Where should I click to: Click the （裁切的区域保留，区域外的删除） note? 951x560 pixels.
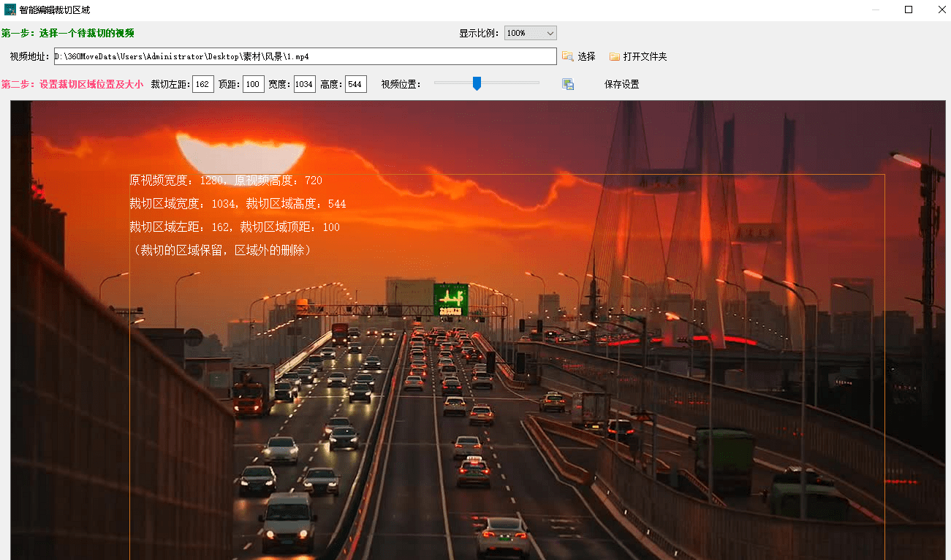(223, 250)
